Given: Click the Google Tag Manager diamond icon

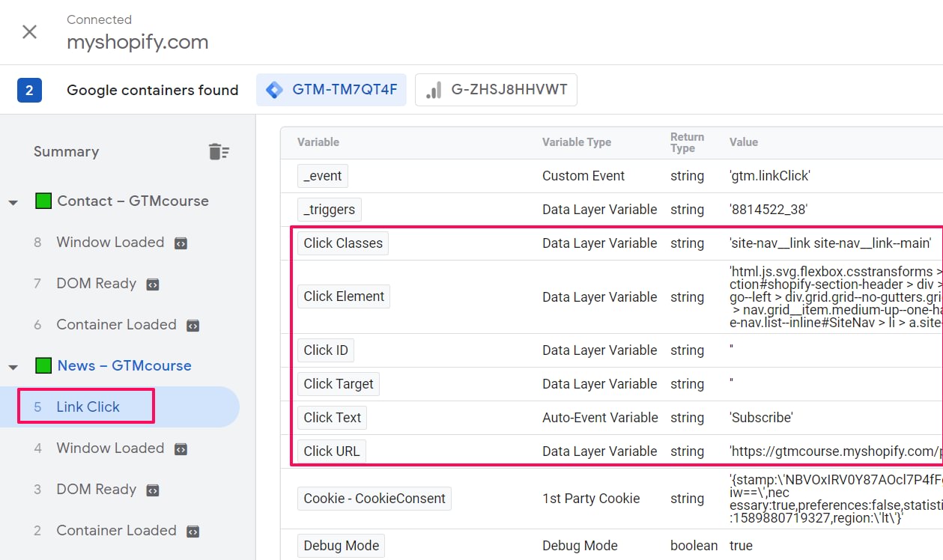Looking at the screenshot, I should pyautogui.click(x=275, y=91).
